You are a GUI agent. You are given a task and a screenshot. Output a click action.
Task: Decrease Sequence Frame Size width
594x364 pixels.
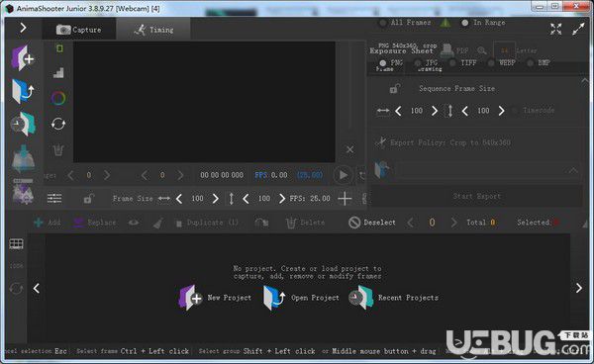398,111
